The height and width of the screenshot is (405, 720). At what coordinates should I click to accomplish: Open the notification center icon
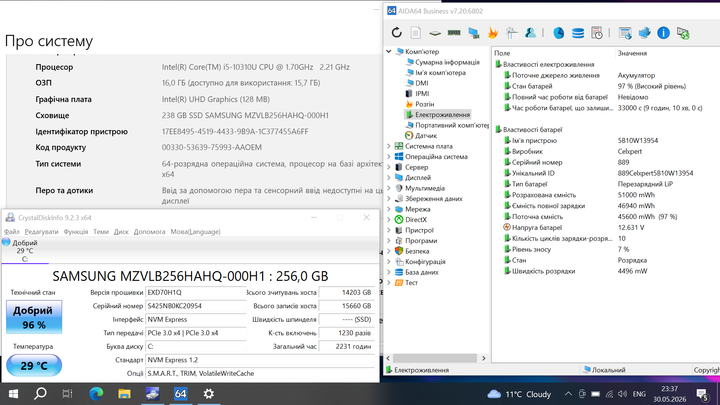[703, 394]
